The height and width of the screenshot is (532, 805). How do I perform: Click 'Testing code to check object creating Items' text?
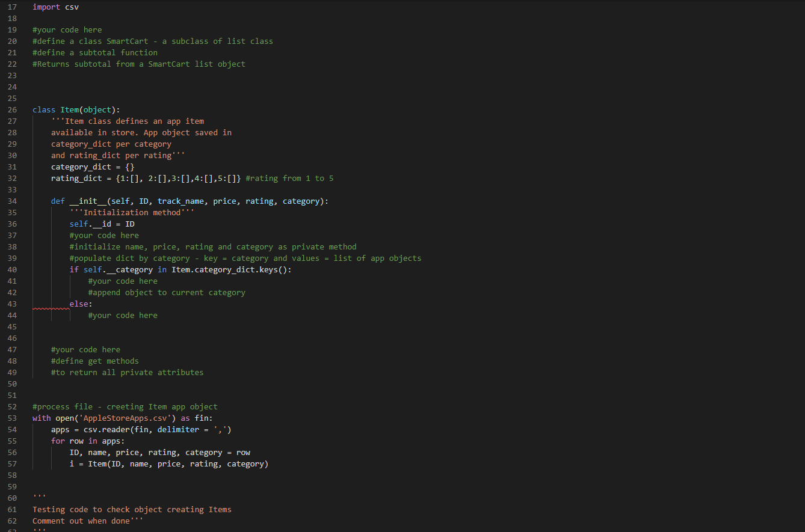(x=132, y=510)
